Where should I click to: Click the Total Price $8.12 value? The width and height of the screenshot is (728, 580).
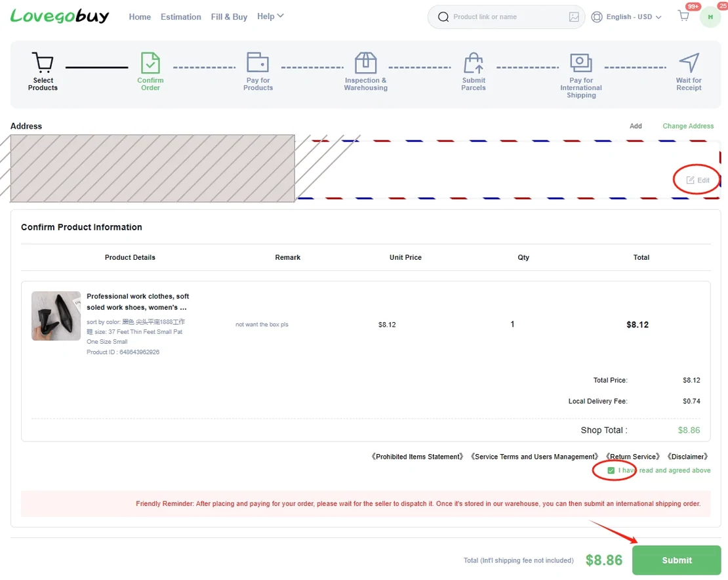[x=691, y=380]
